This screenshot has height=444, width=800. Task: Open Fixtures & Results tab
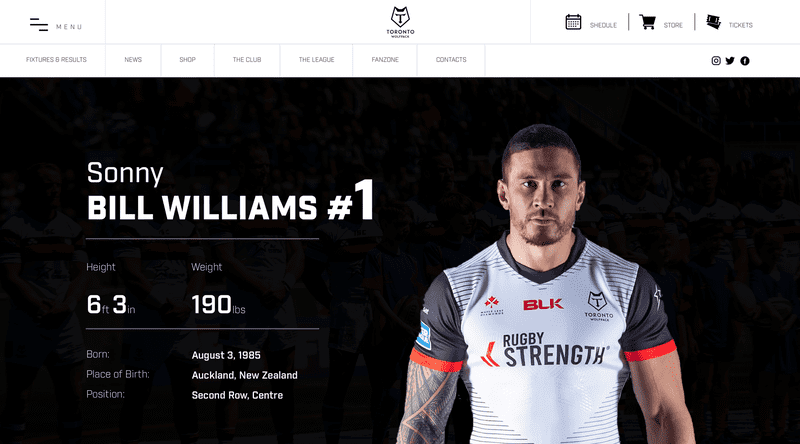56,60
